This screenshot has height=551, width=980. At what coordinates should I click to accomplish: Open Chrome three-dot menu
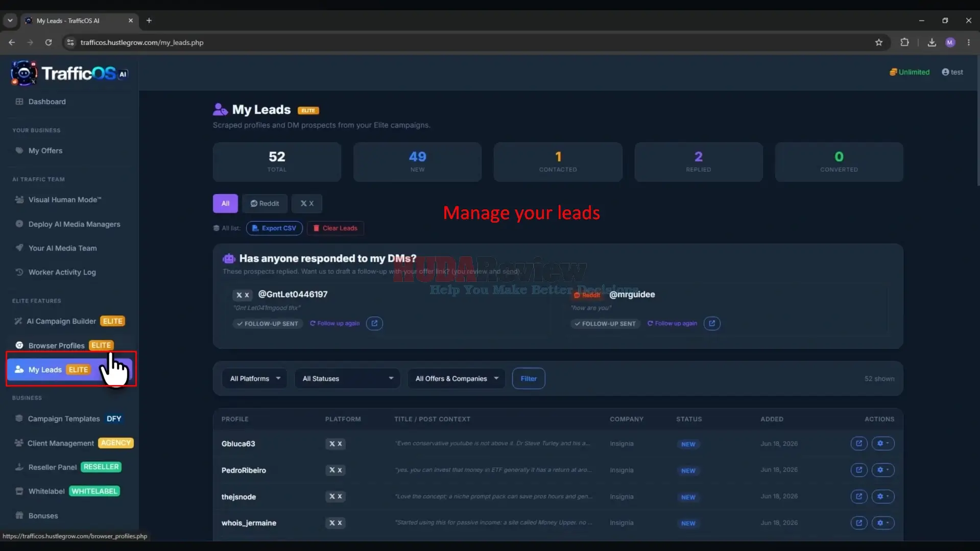click(x=969, y=42)
